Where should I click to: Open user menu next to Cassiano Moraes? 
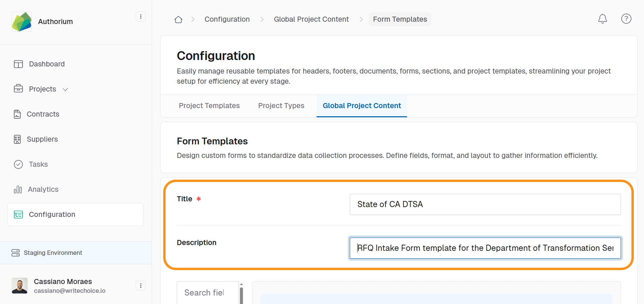140,286
